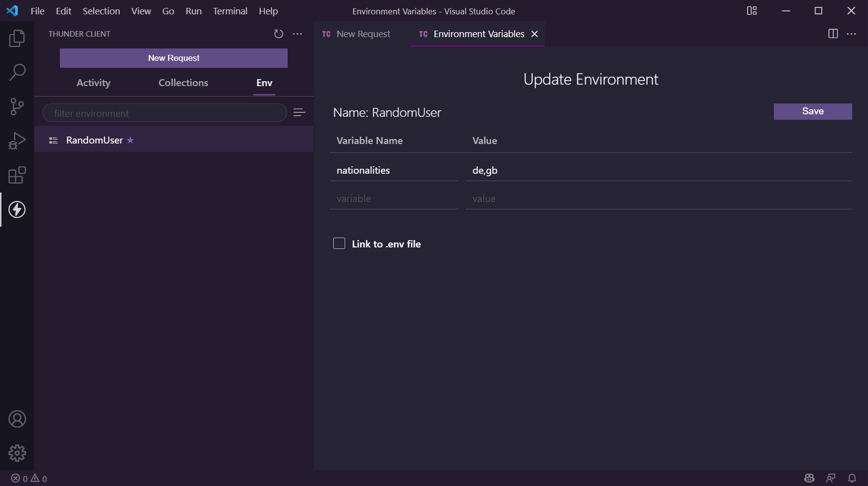Screen dimensions: 868x486
Task: Close the Environment Variables tab
Action: click(535, 34)
